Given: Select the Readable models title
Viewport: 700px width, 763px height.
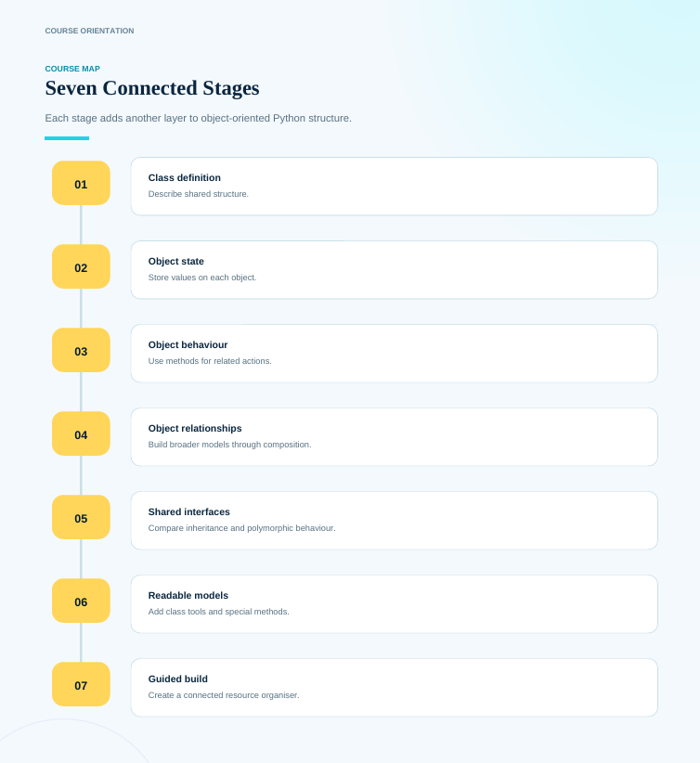Looking at the screenshot, I should click(188, 596).
